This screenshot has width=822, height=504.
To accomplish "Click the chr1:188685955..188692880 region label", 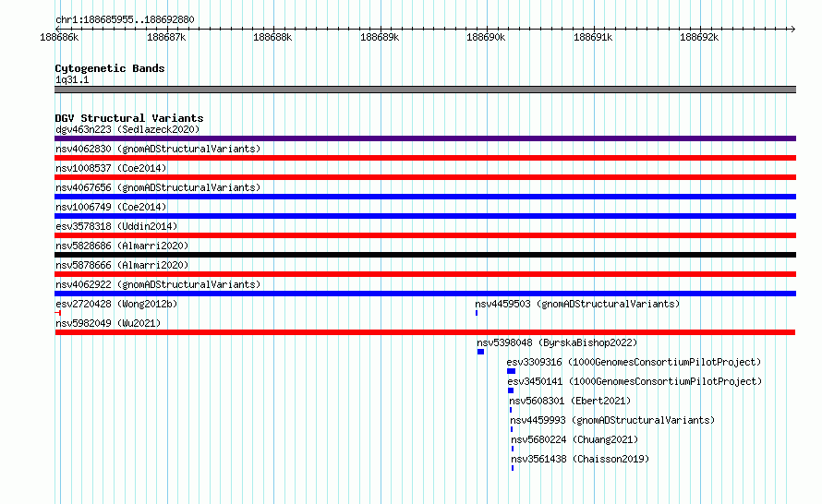I will 125,19.
